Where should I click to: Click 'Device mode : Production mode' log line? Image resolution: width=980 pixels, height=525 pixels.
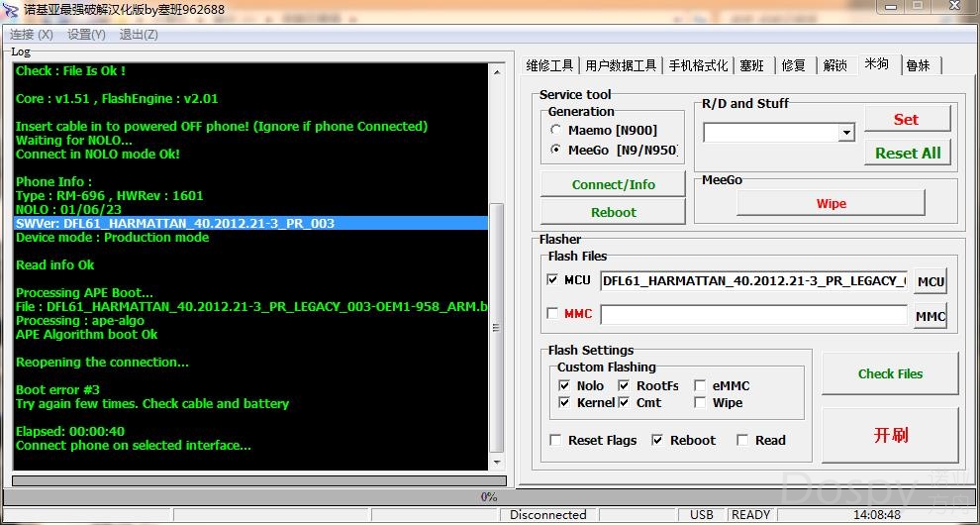point(113,237)
